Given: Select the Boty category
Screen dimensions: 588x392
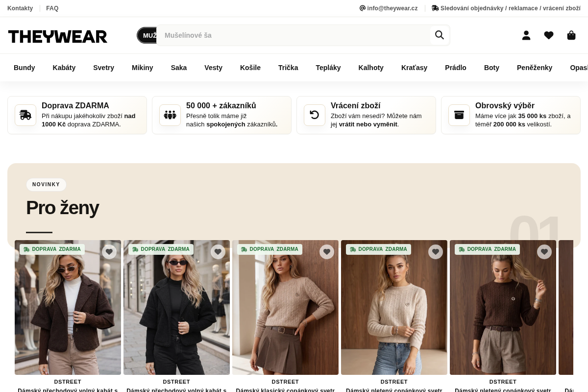Looking at the screenshot, I should tap(491, 68).
